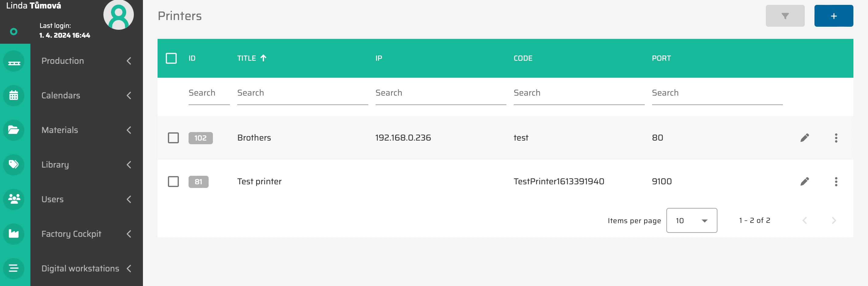Click the Factory Cockpit factory icon

pyautogui.click(x=14, y=233)
